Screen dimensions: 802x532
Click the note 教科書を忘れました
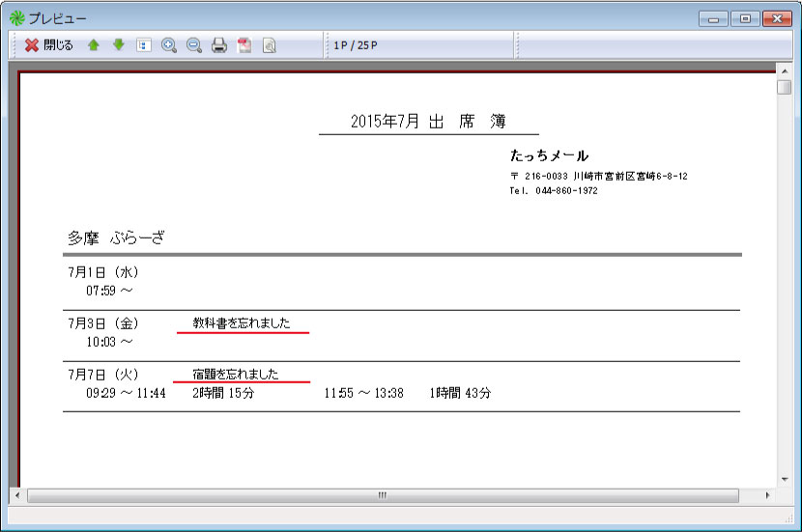point(242,323)
